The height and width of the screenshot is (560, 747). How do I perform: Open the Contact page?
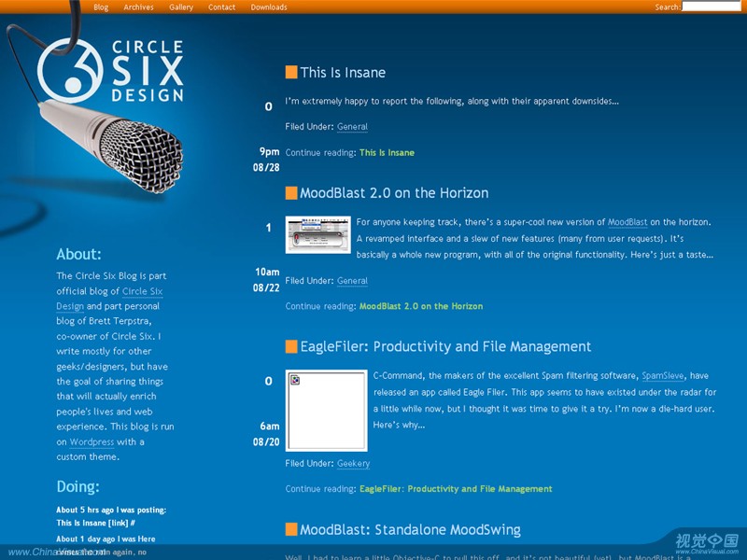point(221,7)
